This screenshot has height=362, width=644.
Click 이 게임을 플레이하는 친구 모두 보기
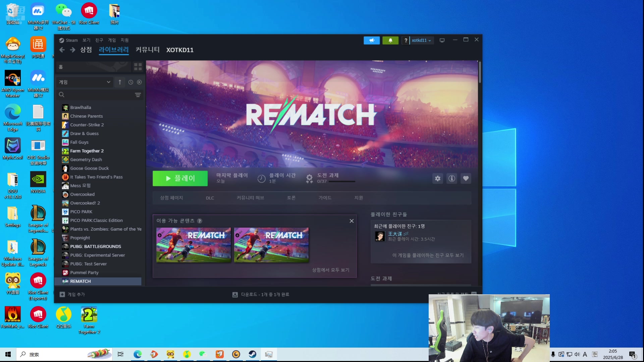428,255
